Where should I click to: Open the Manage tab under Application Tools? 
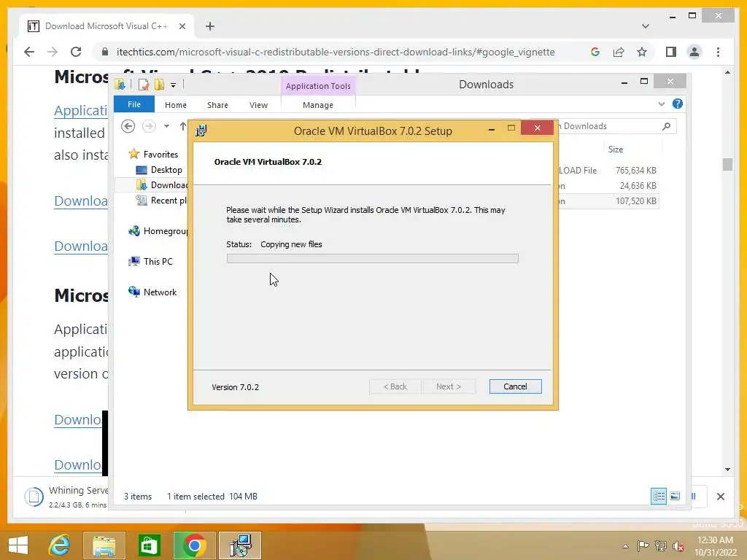tap(318, 105)
